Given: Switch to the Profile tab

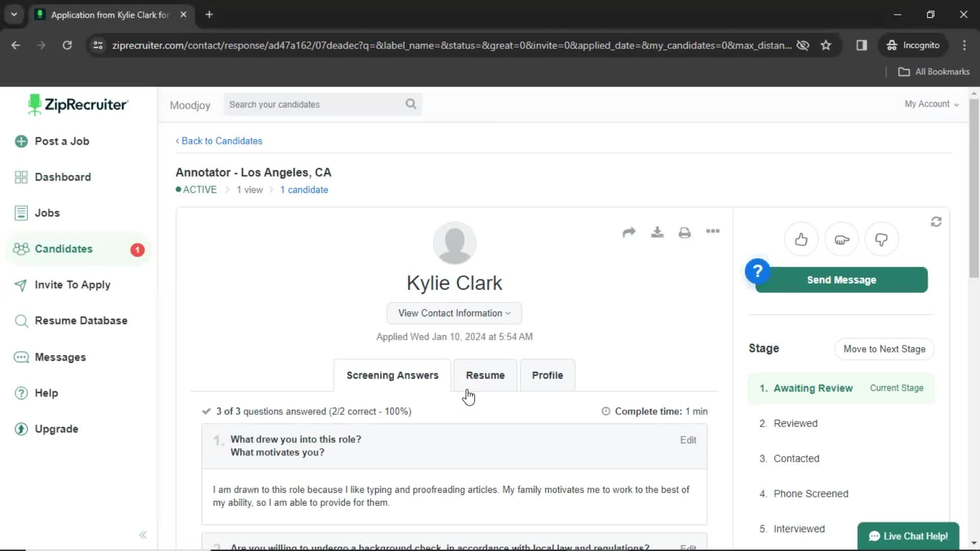Looking at the screenshot, I should pyautogui.click(x=547, y=375).
